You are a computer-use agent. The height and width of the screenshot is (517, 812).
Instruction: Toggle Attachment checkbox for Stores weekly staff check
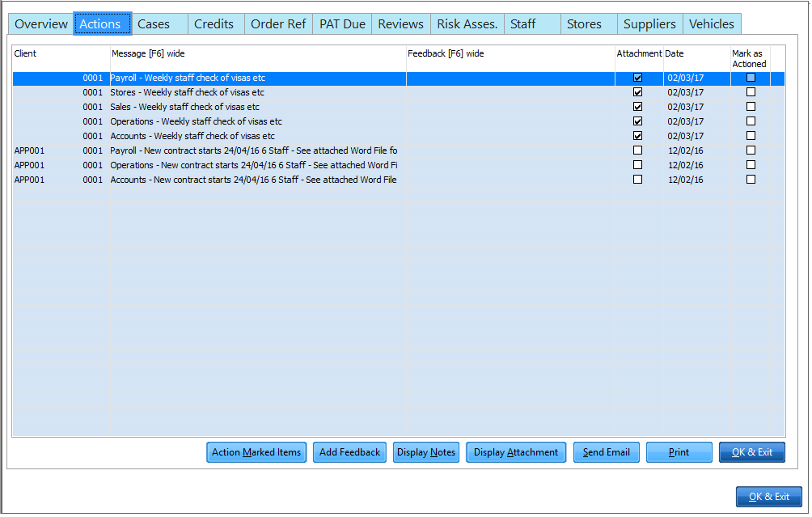[x=637, y=92]
